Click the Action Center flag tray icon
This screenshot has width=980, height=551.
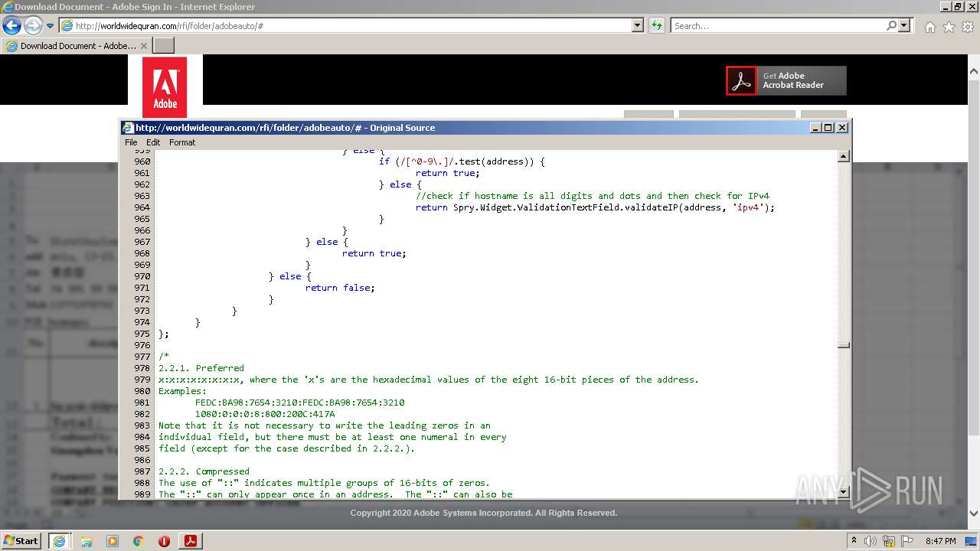(x=907, y=541)
